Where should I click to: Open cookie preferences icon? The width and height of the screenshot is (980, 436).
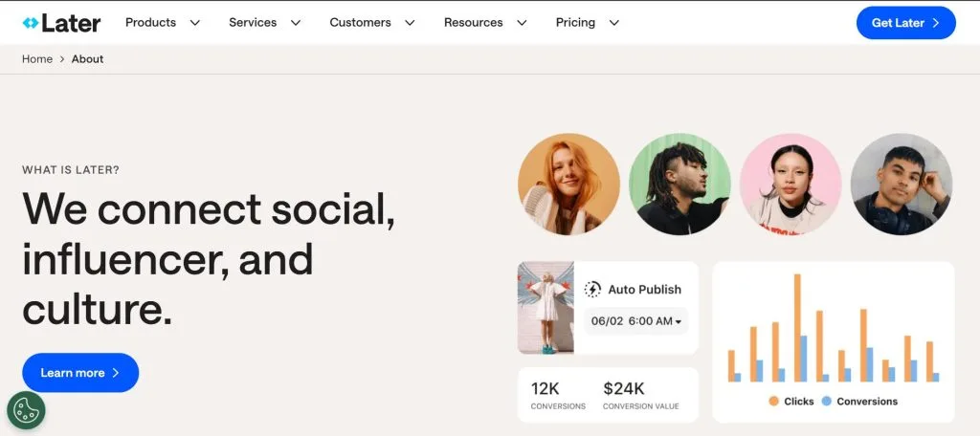coord(26,410)
